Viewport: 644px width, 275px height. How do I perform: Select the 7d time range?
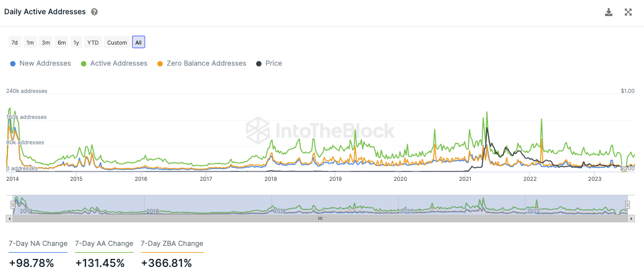(x=14, y=43)
